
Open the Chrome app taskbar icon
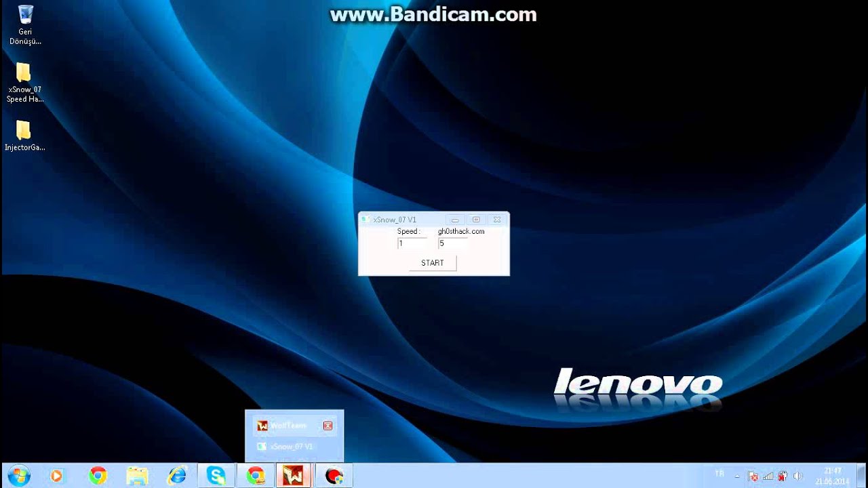256,476
